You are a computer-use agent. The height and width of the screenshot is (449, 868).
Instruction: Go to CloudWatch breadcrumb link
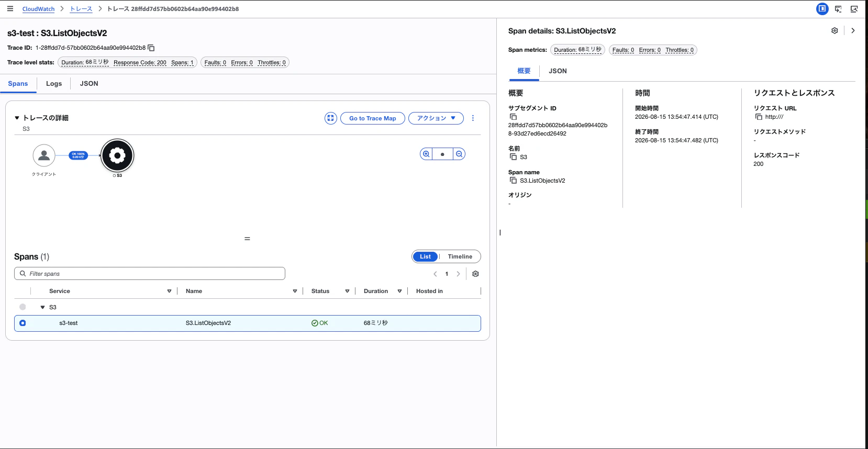38,9
